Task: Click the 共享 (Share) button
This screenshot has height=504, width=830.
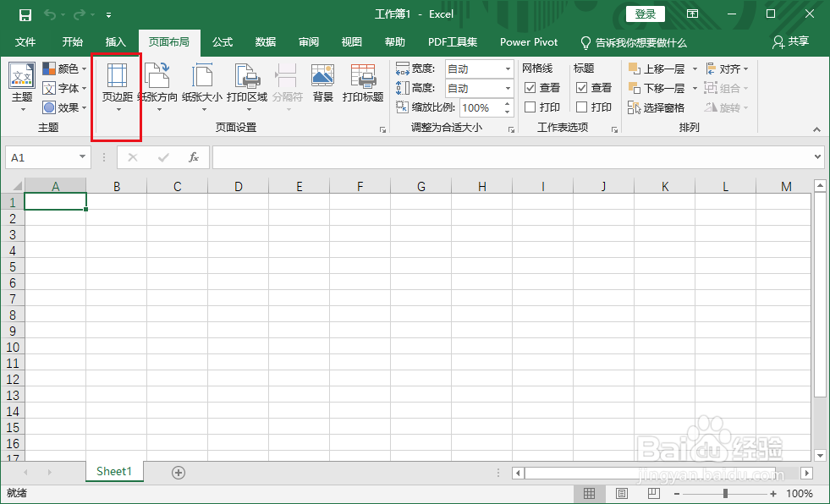Action: (x=791, y=42)
